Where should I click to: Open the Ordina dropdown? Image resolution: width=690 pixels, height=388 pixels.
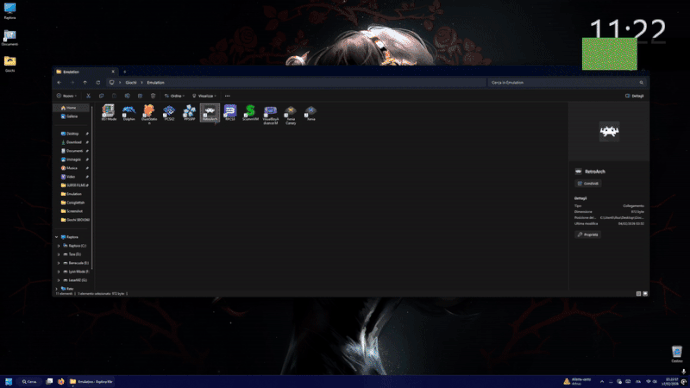pos(175,95)
